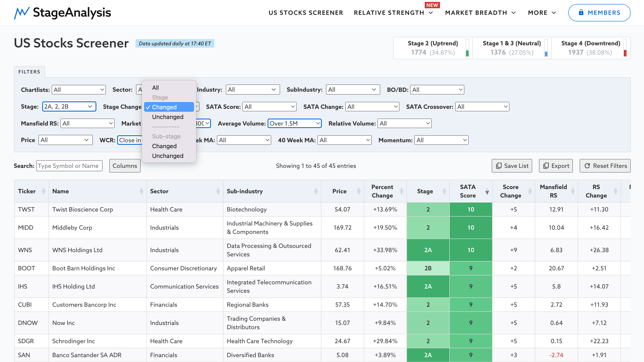
Task: Click the TWST ticker cell
Action: [x=32, y=209]
